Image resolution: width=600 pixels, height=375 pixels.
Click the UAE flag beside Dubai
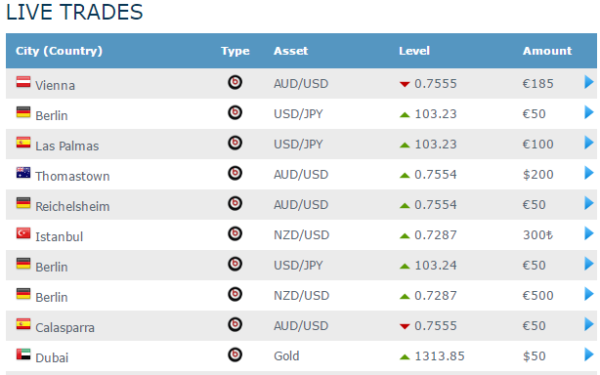(23, 354)
